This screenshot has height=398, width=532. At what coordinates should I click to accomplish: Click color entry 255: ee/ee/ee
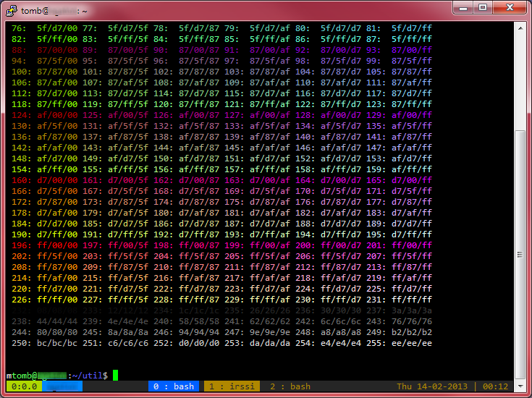399,343
